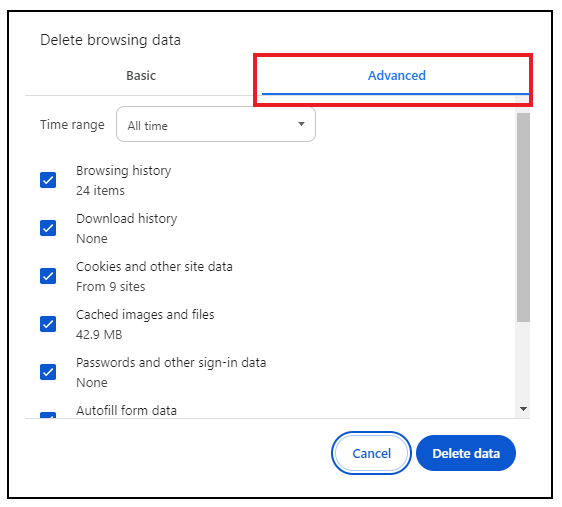
Task: Toggle the Autofill form data checkbox
Action: (48, 415)
